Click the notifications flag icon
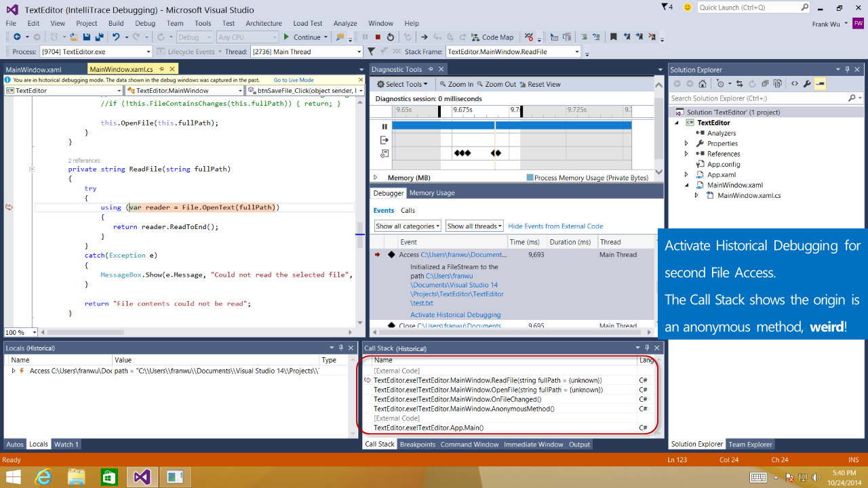Viewport: 868px width, 488px height. (667, 7)
